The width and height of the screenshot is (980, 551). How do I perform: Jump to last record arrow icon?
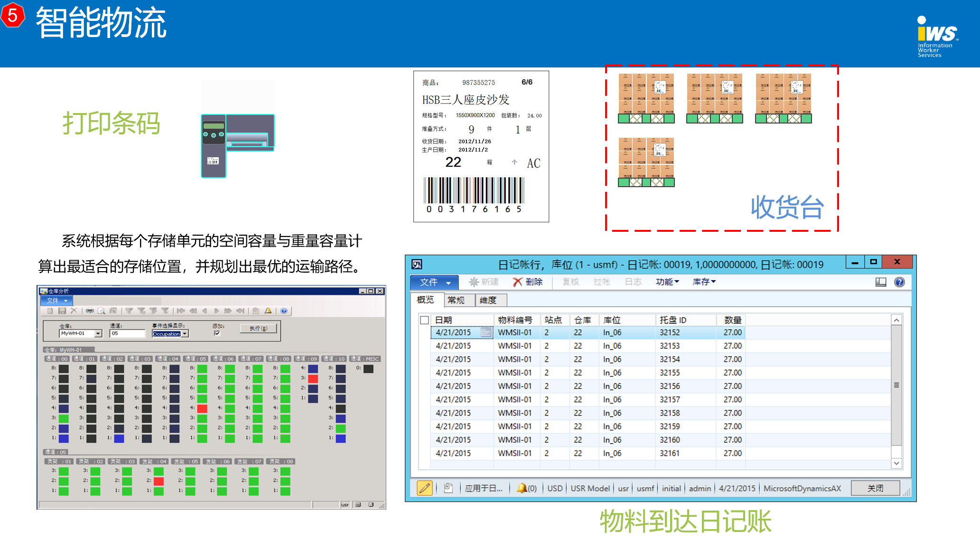pyautogui.click(x=240, y=311)
